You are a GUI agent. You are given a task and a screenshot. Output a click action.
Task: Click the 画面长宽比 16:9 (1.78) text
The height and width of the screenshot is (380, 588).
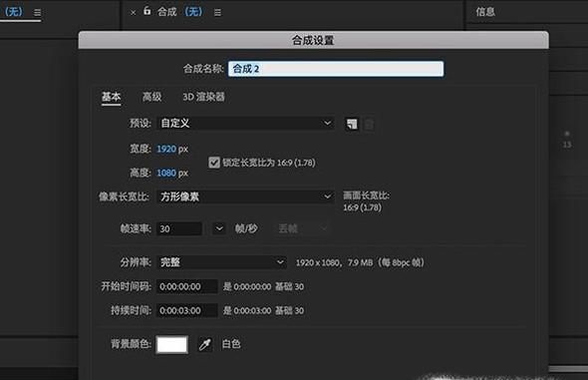tap(366, 201)
